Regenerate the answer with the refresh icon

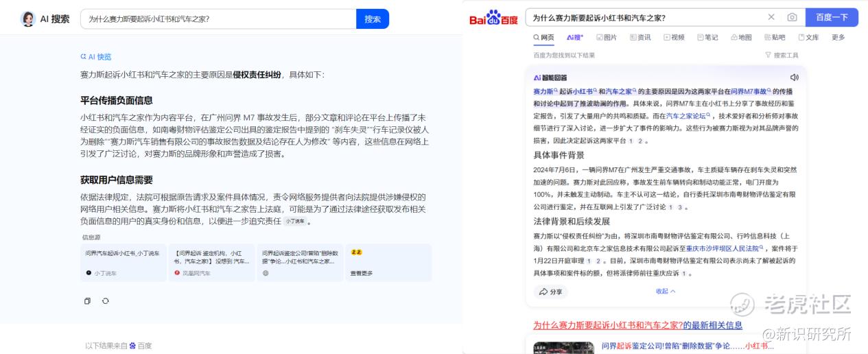coord(106,301)
